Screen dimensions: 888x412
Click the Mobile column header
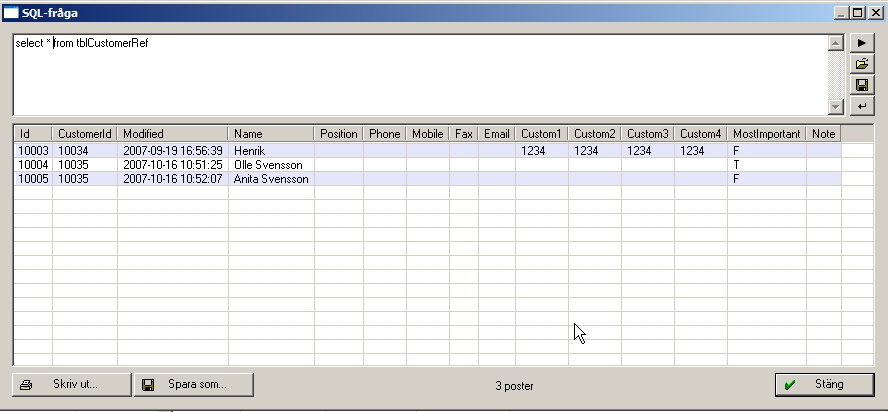click(x=428, y=134)
